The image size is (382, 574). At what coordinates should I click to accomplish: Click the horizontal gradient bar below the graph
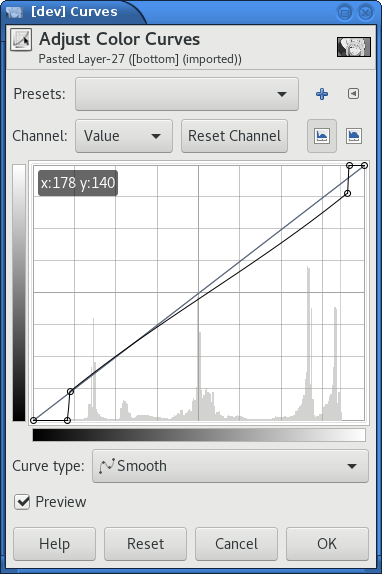pos(199,435)
